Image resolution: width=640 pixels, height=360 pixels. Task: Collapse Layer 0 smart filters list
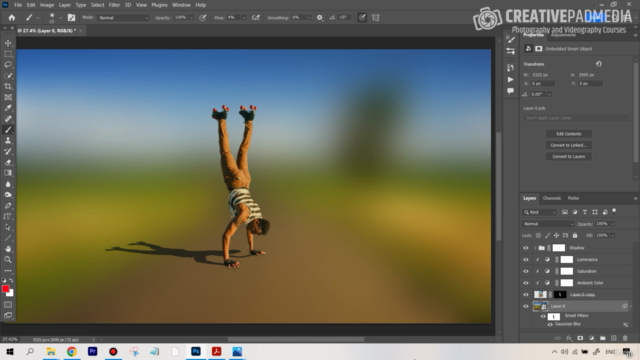(x=631, y=306)
